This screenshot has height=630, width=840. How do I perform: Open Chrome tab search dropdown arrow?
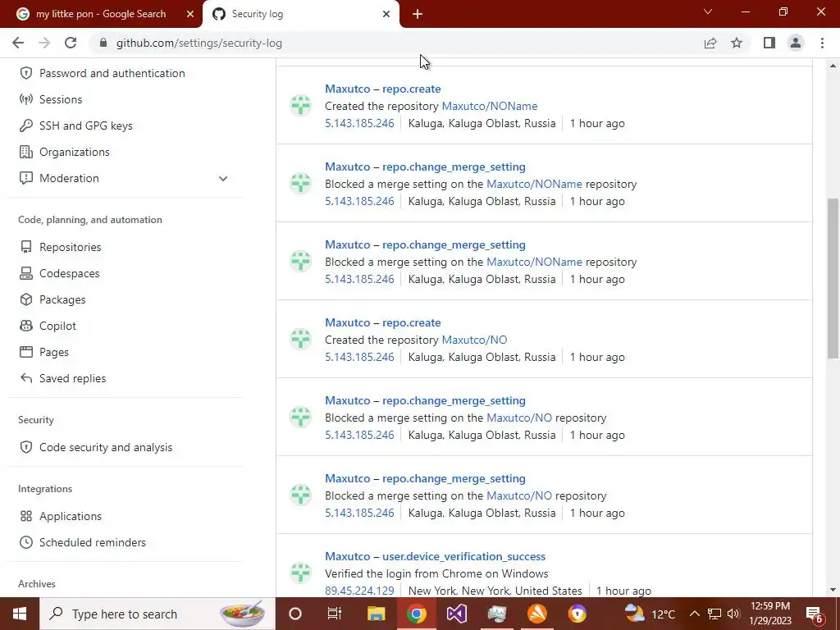tap(708, 11)
